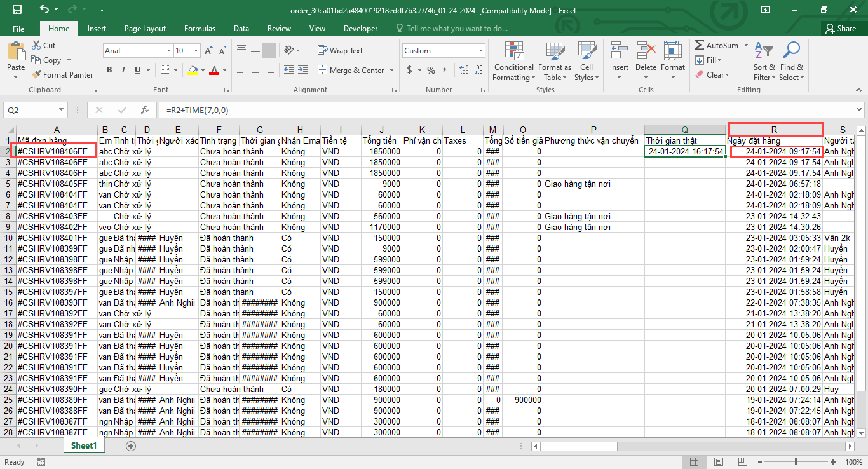868x469 pixels.
Task: Click the Insert Function fx icon
Action: click(145, 110)
